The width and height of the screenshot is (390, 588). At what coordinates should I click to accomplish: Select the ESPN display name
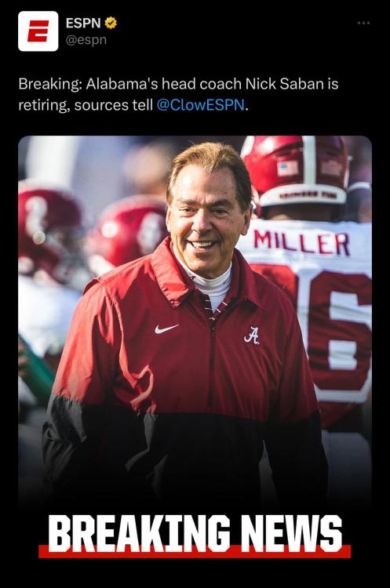tap(83, 24)
